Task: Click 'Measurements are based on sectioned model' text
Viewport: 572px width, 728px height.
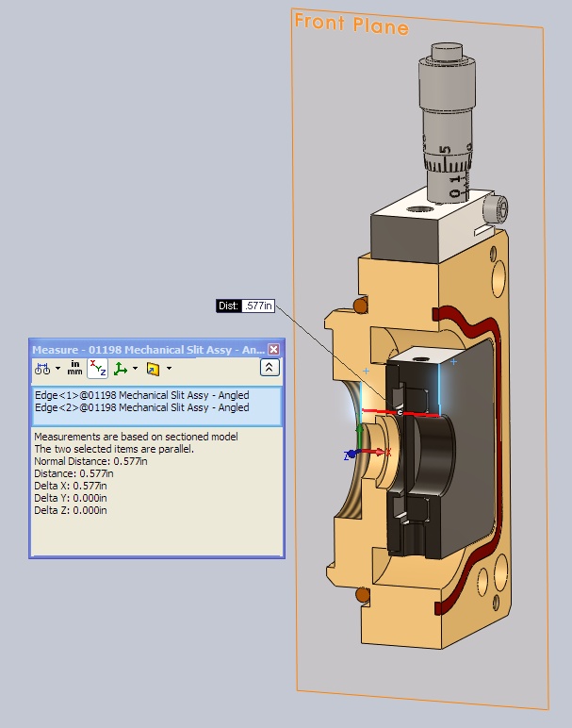Action: (136, 437)
